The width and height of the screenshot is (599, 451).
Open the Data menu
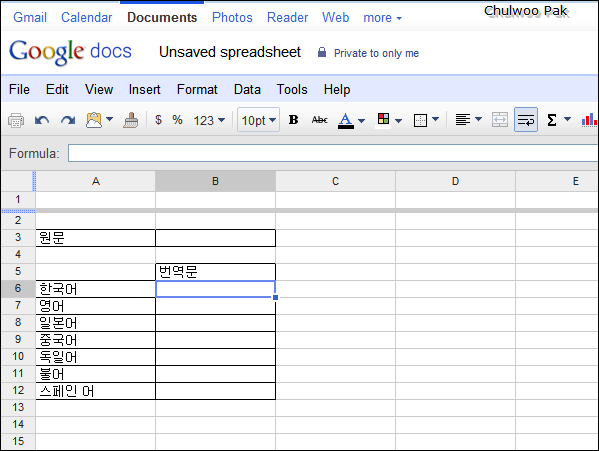tap(247, 89)
